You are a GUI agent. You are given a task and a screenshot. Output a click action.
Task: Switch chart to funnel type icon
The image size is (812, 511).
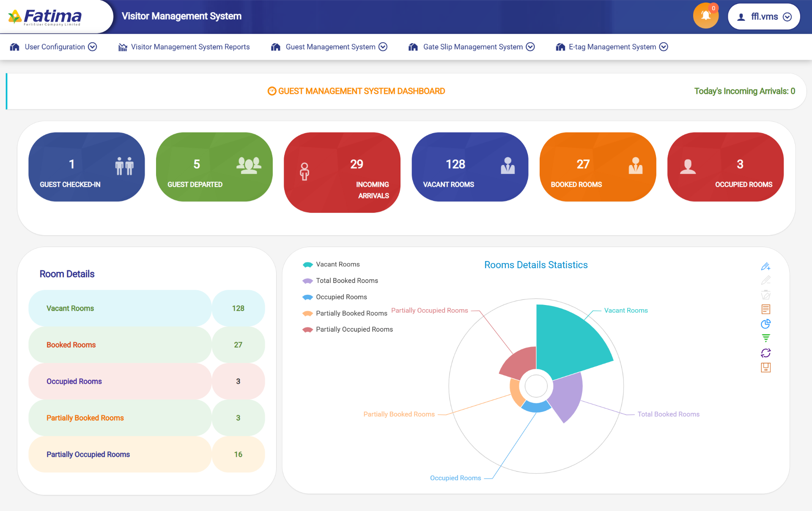click(765, 338)
